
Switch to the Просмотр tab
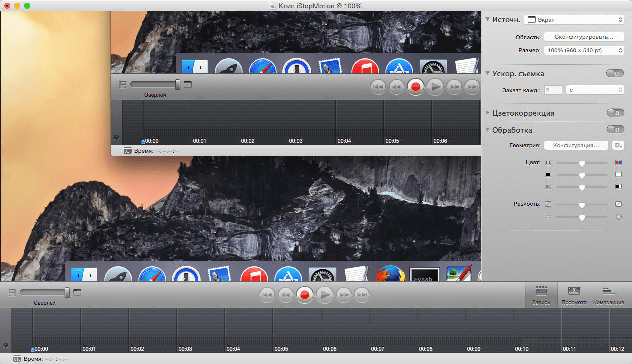(x=574, y=295)
